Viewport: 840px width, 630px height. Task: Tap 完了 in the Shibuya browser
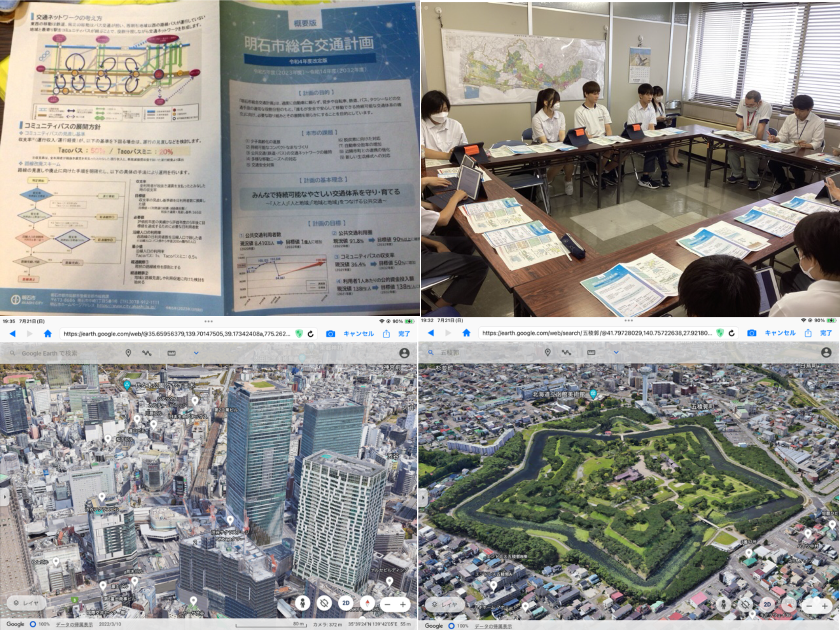404,334
